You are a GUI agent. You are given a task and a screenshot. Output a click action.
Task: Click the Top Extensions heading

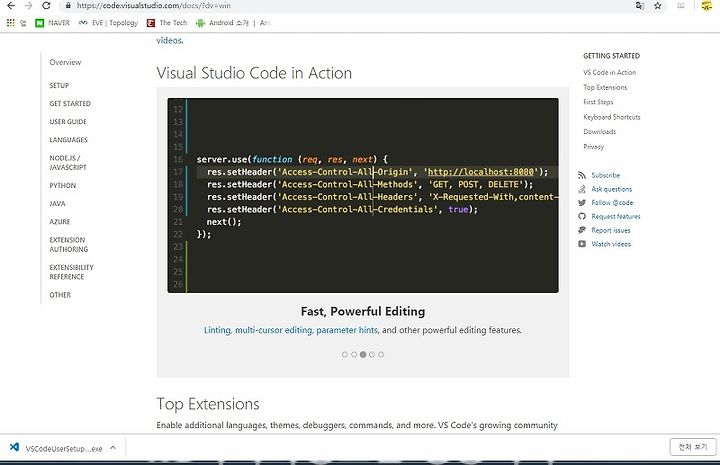(x=208, y=404)
